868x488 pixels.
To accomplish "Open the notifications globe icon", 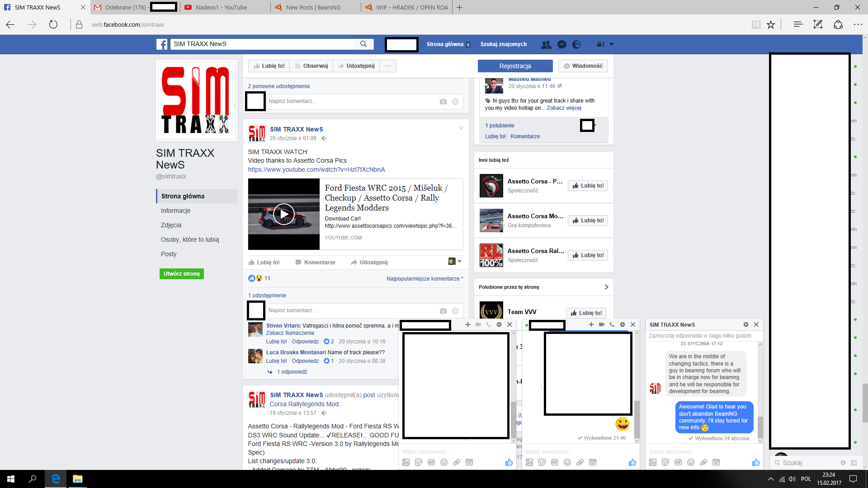I will pos(576,44).
